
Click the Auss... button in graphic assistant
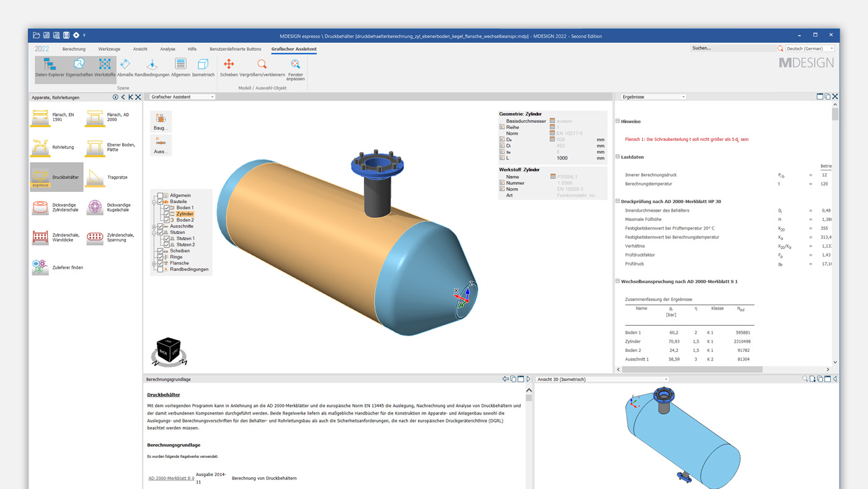tap(161, 145)
